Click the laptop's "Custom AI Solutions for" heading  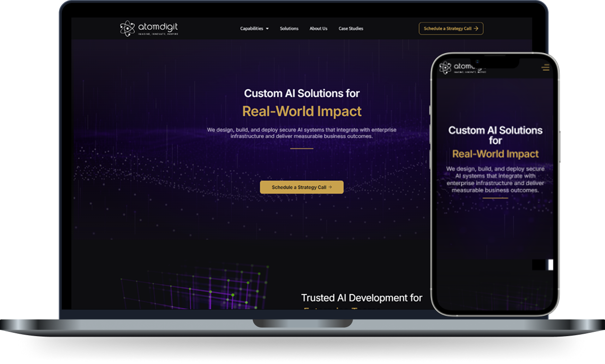302,93
